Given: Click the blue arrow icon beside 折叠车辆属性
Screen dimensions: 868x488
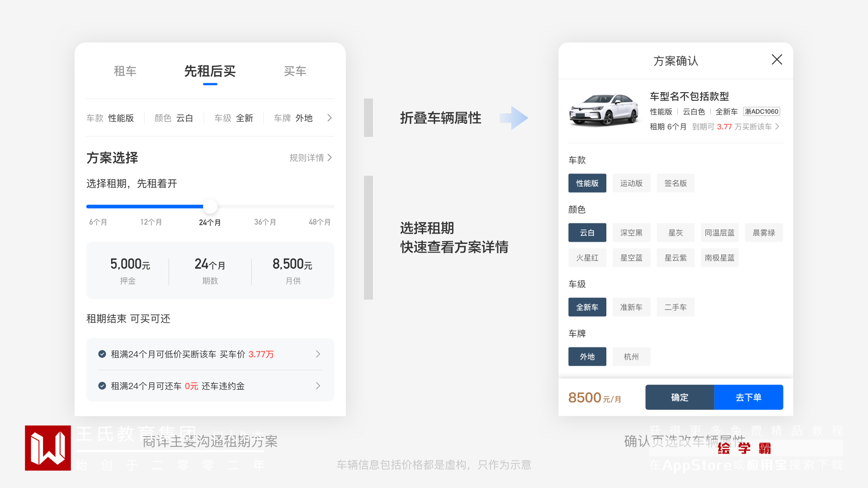Looking at the screenshot, I should pyautogui.click(x=514, y=118).
